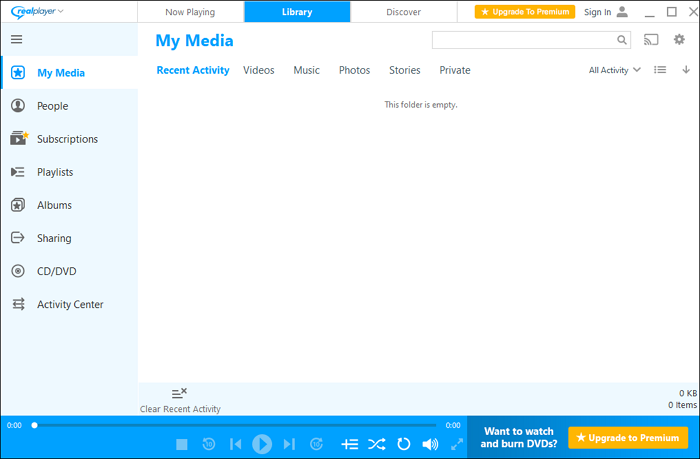Click the Stop playback button

(x=182, y=444)
